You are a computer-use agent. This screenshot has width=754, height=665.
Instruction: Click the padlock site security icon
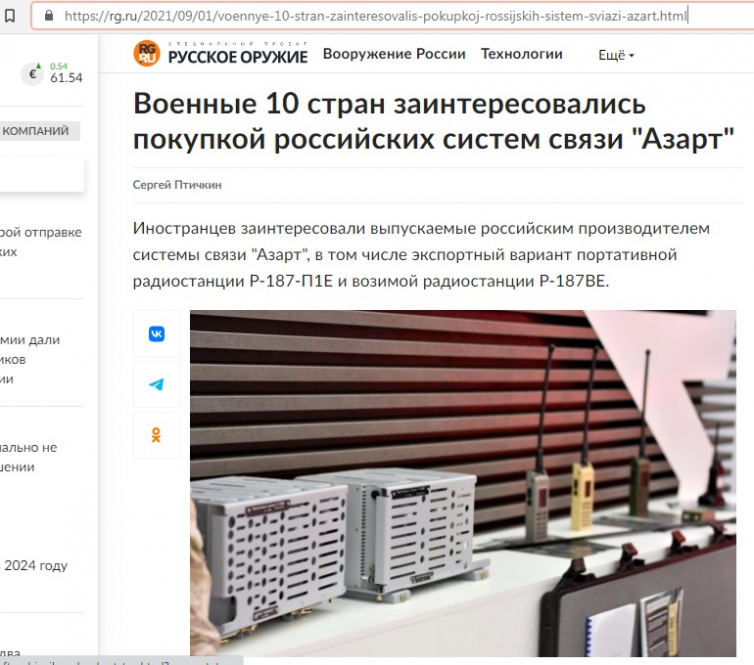(49, 16)
